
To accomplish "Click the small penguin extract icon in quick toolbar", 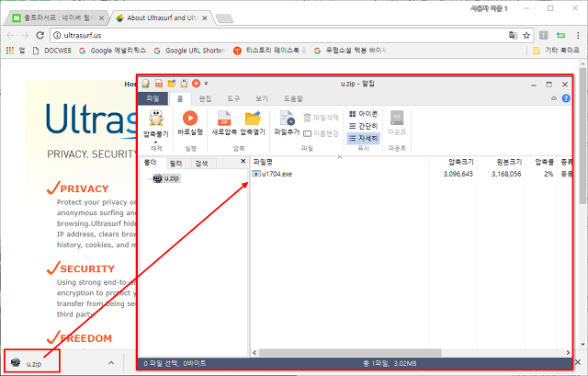I will (184, 84).
